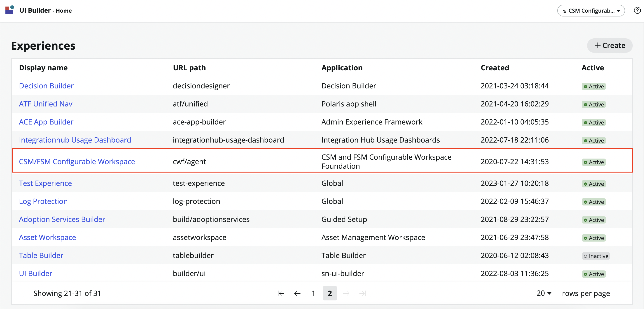The image size is (644, 309).
Task: Click the last page arrow icon
Action: coord(362,293)
